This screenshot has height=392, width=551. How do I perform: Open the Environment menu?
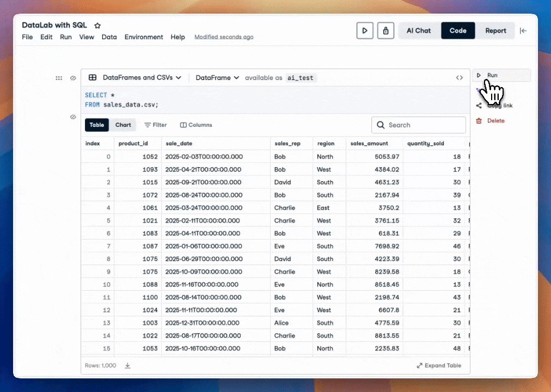144,37
